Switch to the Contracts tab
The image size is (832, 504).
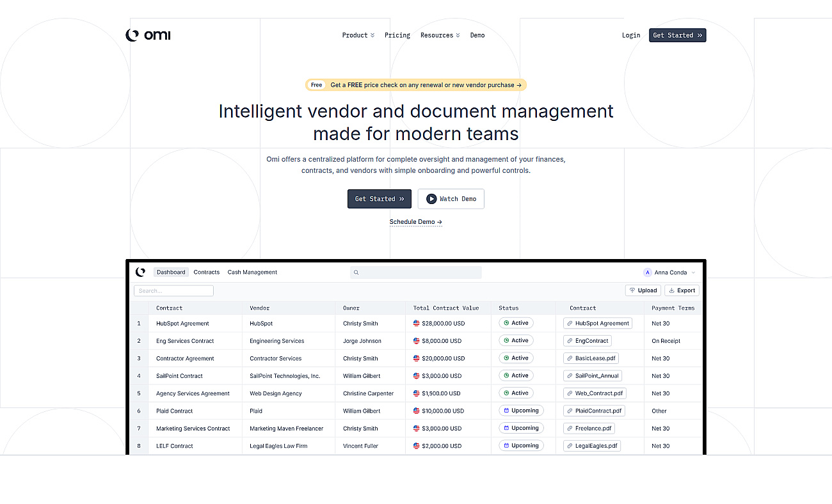coord(207,272)
